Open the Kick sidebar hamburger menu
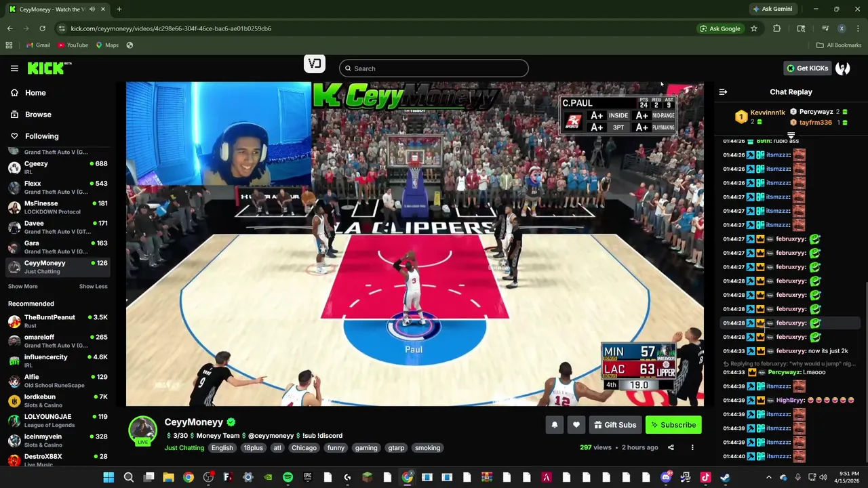 click(14, 68)
